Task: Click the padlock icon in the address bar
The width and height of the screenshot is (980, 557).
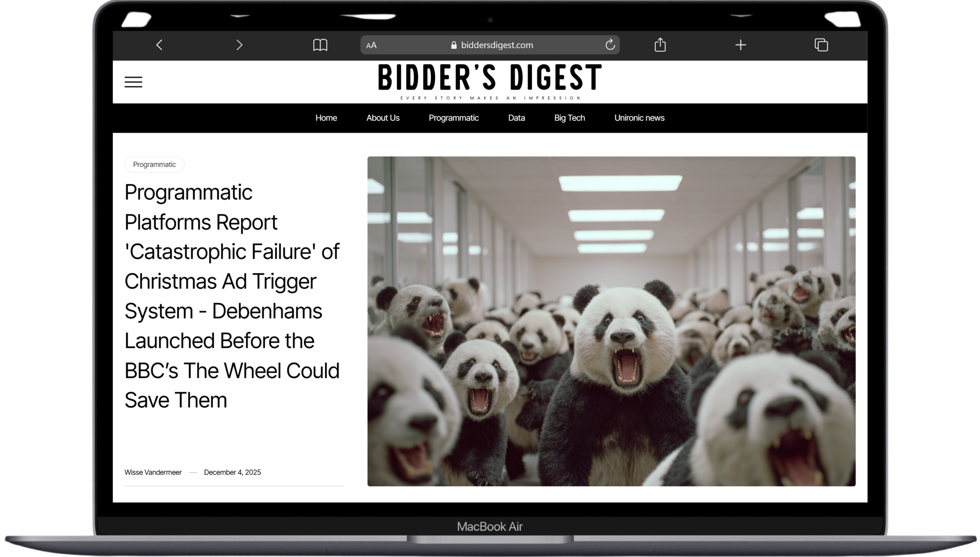Action: [454, 45]
